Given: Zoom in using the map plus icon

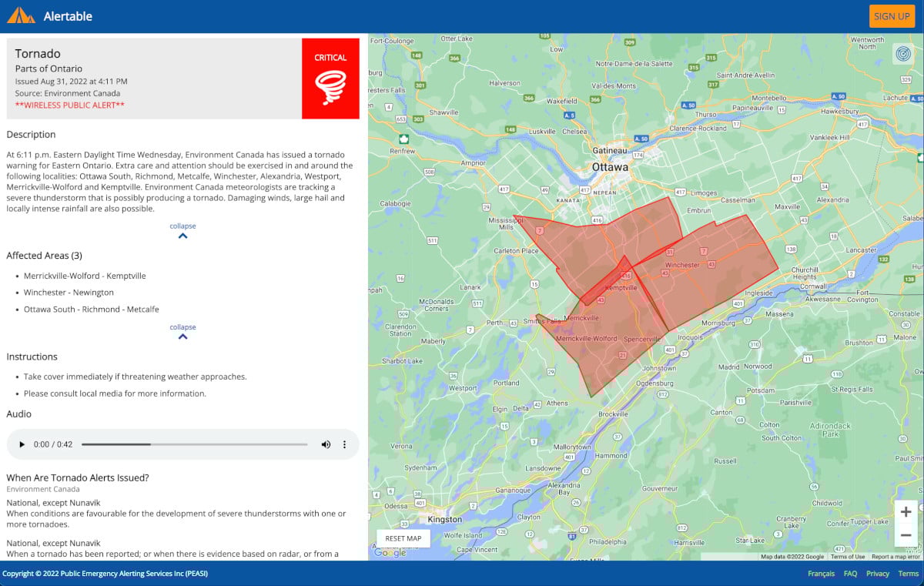Looking at the screenshot, I should point(906,511).
